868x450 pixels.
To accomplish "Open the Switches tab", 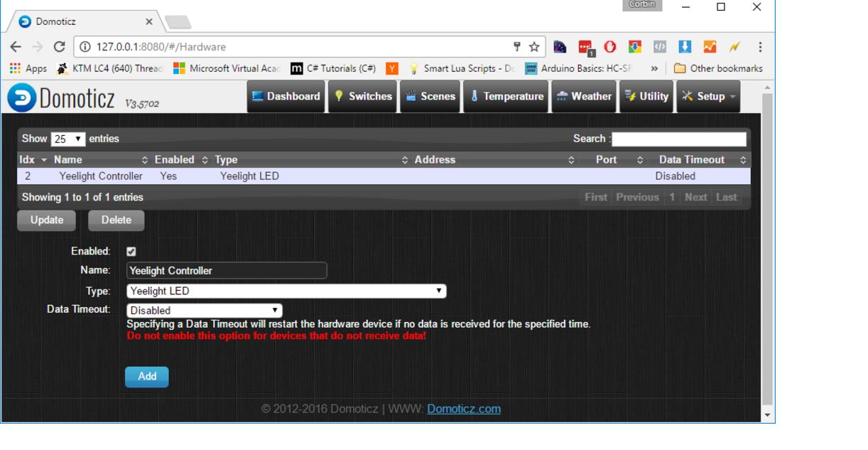I will 362,96.
